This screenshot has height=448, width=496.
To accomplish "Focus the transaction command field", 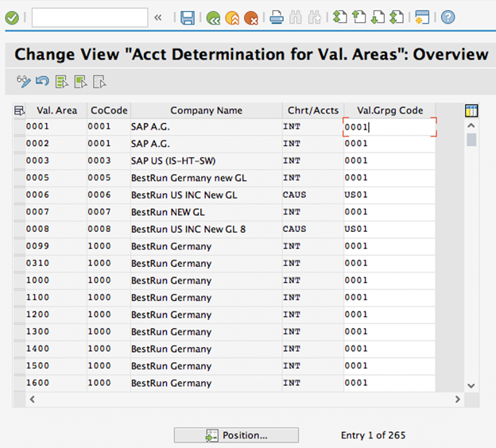I will pyautogui.click(x=90, y=17).
